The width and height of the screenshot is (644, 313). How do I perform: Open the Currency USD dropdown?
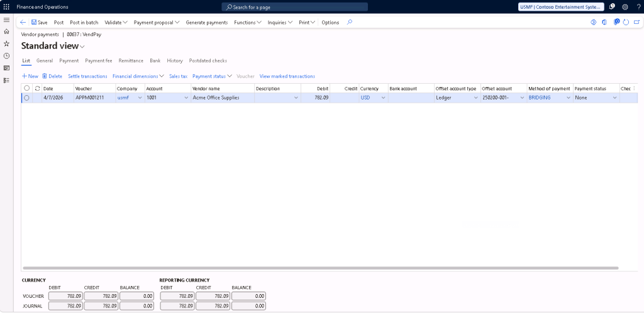click(383, 98)
